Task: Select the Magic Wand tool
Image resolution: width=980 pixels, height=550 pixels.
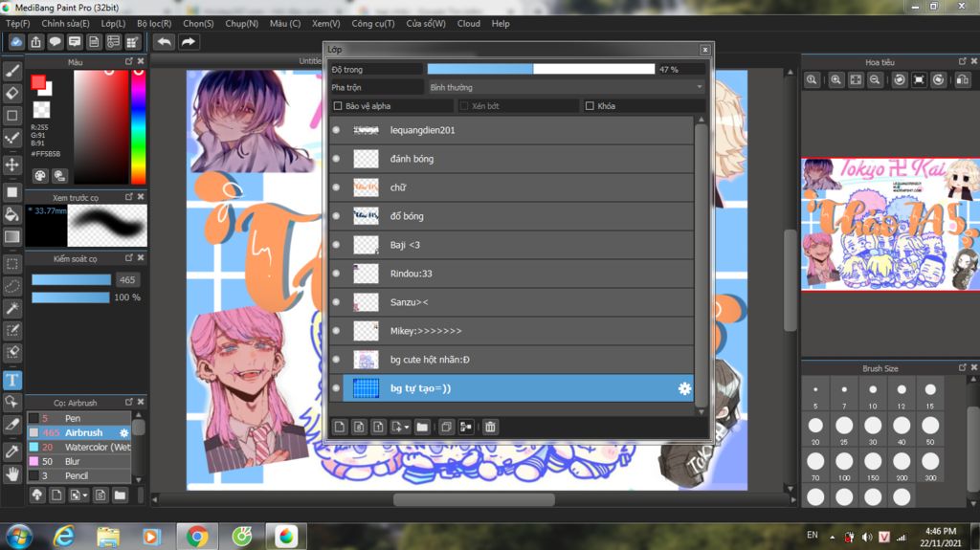Action: point(11,308)
